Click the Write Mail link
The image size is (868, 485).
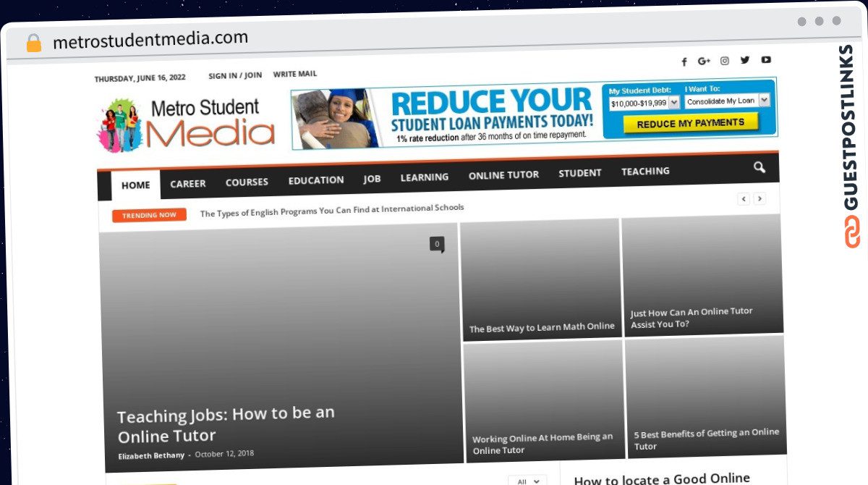(x=295, y=74)
